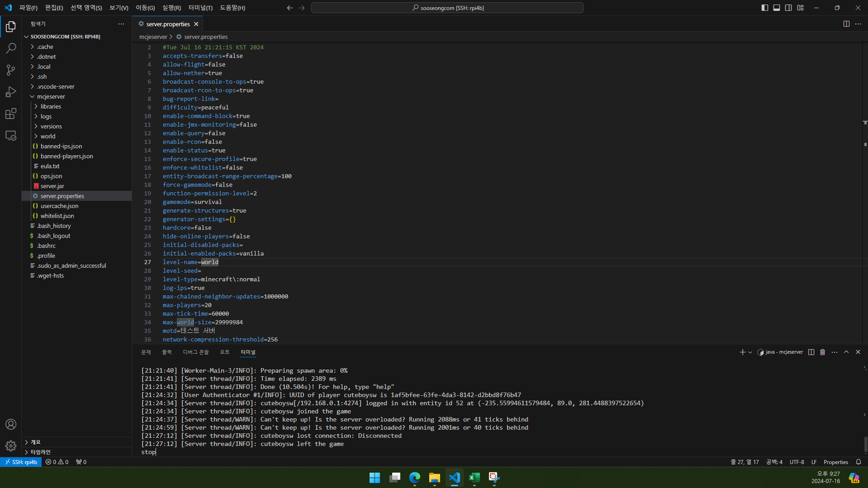Screen dimensions: 868x488
Task: Open eula.txt in the file tree
Action: pos(77,166)
